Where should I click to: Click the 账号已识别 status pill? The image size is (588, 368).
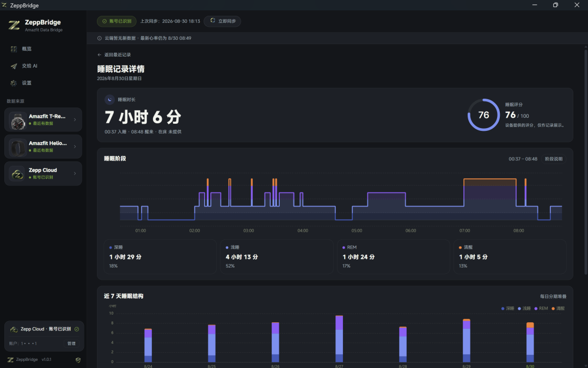tap(117, 21)
